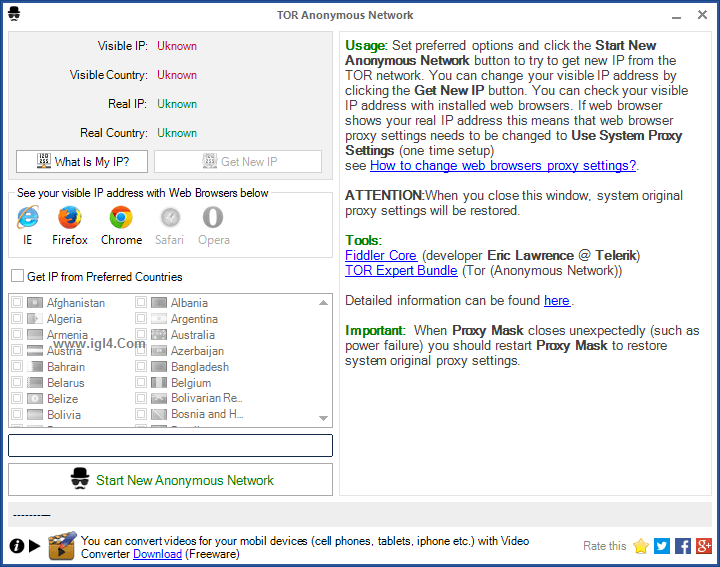Check the Albania country checkbox

(141, 302)
